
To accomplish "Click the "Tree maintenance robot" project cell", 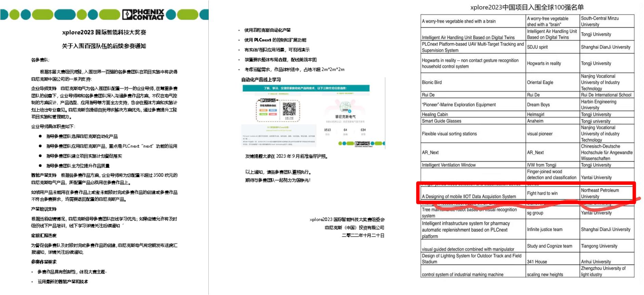I will (473, 213).
